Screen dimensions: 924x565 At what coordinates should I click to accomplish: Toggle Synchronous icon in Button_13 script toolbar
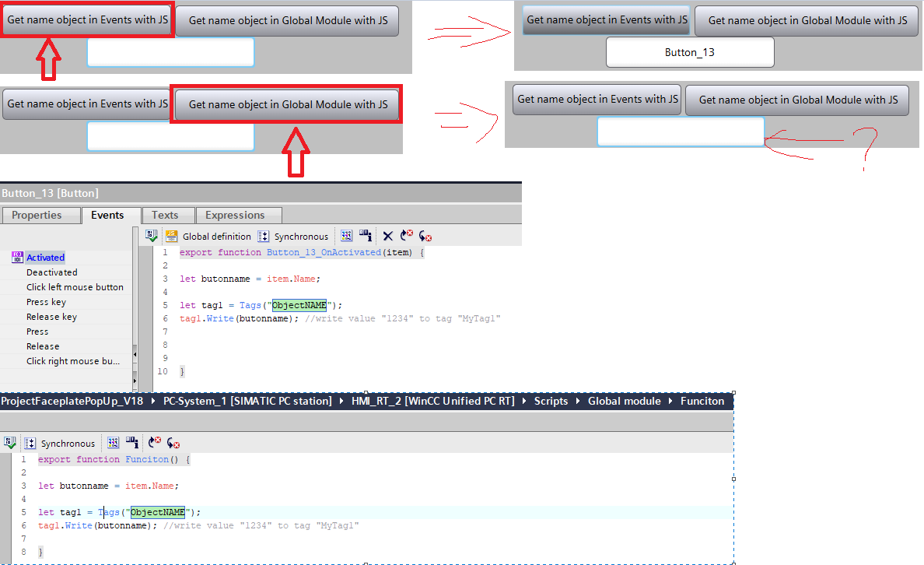pyautogui.click(x=264, y=236)
